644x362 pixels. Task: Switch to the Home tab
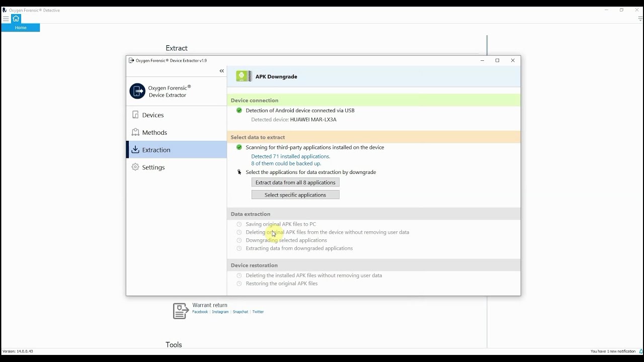tap(21, 28)
